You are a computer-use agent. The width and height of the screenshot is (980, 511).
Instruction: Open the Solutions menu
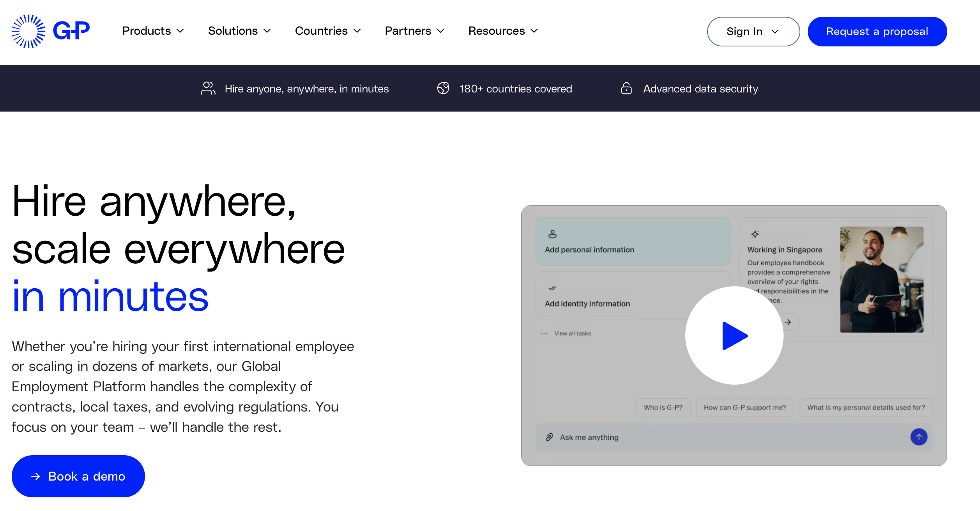[239, 31]
